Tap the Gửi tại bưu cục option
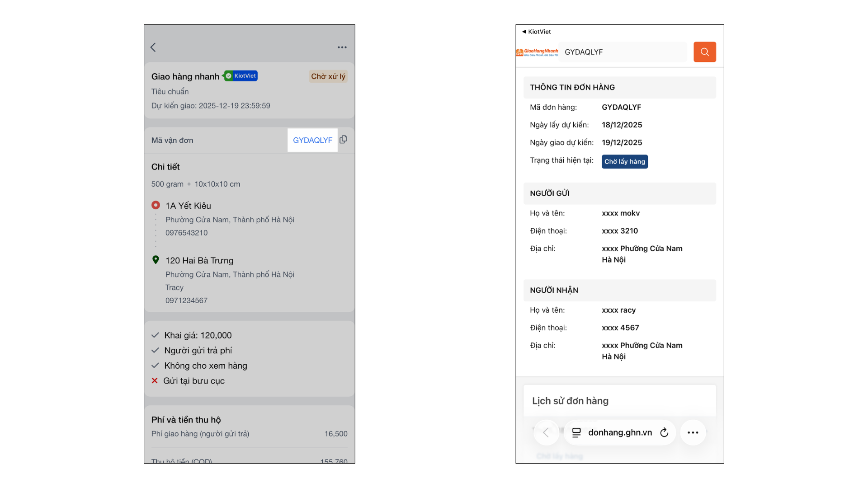The width and height of the screenshot is (868, 488). pyautogui.click(x=193, y=381)
